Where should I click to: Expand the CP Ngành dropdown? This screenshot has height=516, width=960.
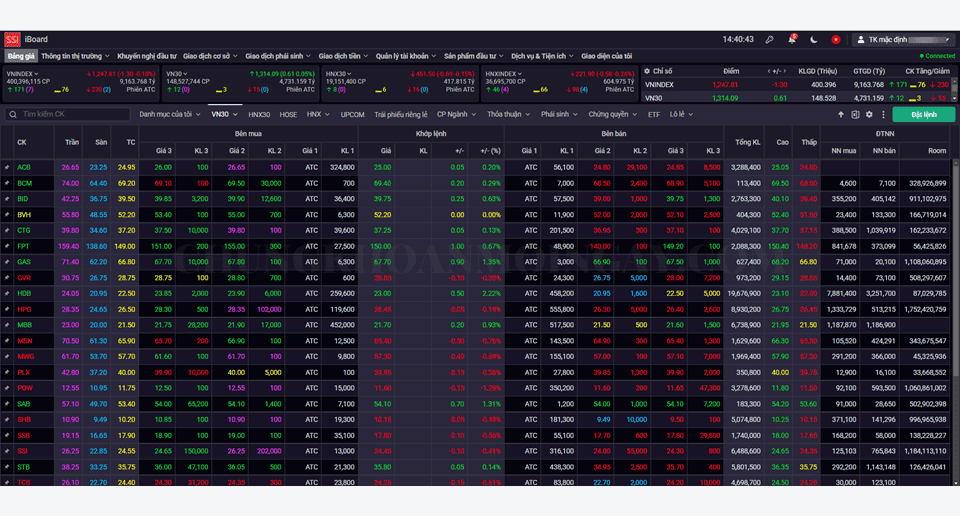point(456,115)
